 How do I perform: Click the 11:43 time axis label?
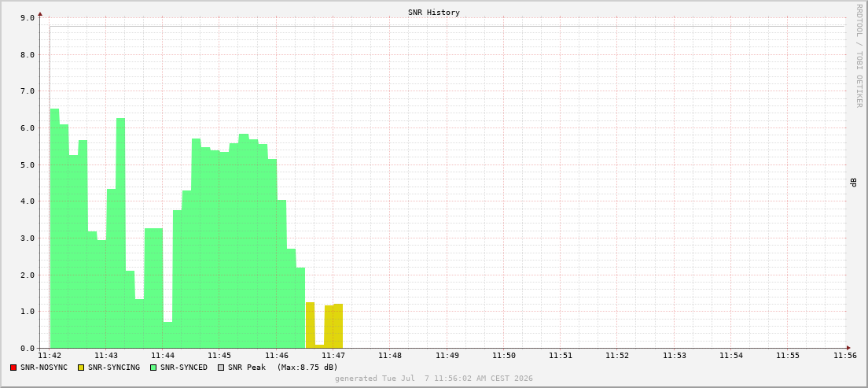[106, 355]
